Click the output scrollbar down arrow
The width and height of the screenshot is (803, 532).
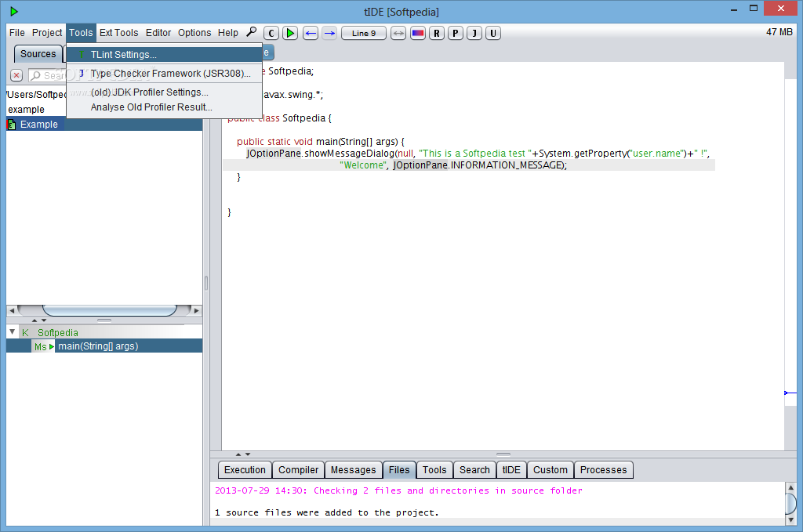(x=790, y=519)
